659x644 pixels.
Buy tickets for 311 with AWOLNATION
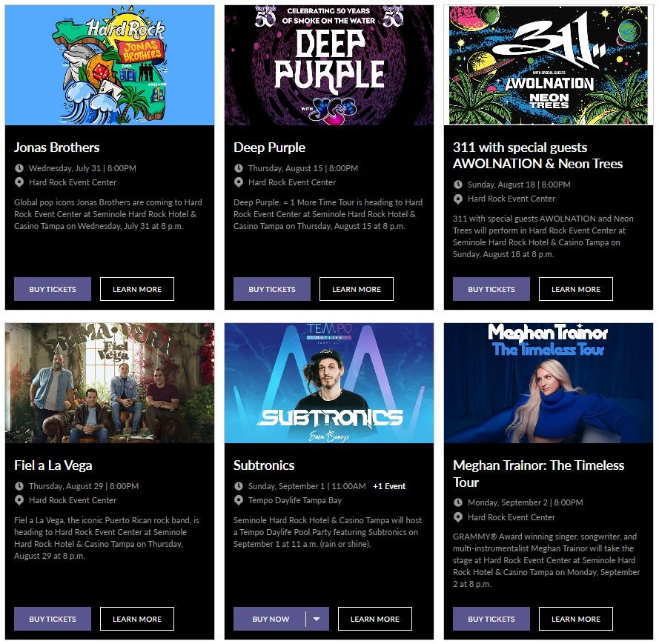coord(491,289)
